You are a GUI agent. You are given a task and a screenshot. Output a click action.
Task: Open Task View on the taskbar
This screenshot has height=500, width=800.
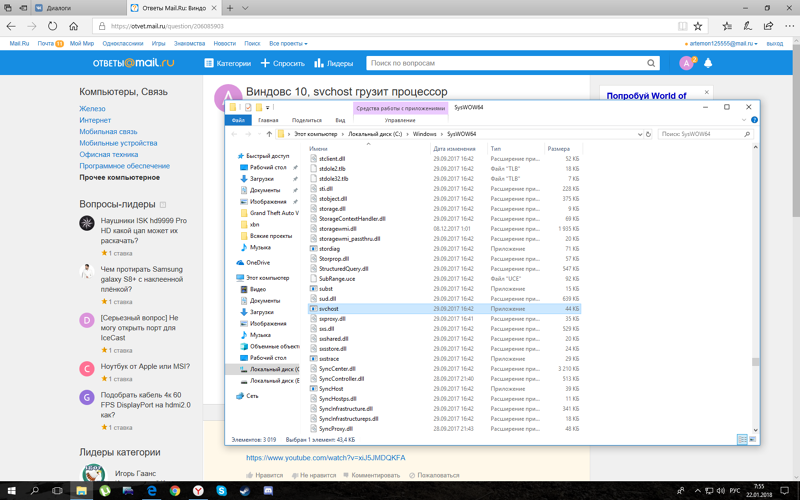pos(58,491)
